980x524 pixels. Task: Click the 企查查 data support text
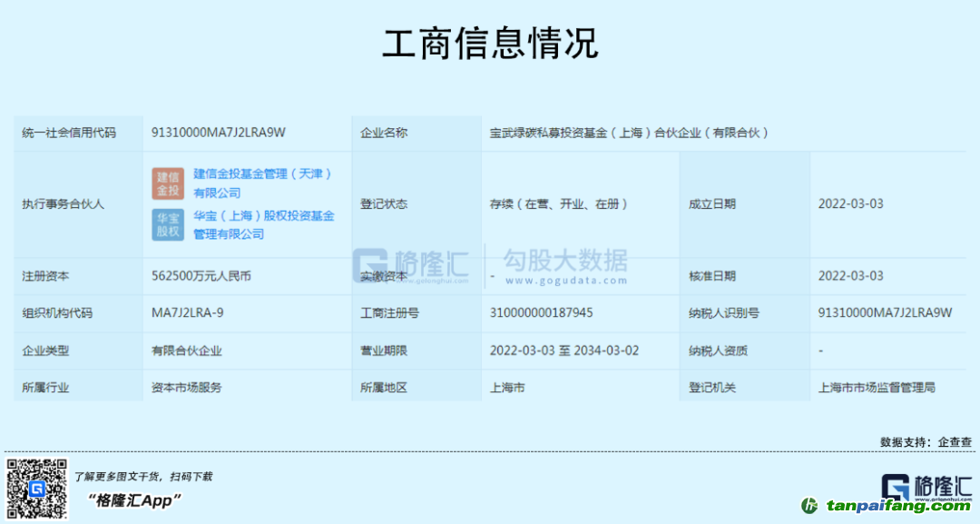click(955, 441)
